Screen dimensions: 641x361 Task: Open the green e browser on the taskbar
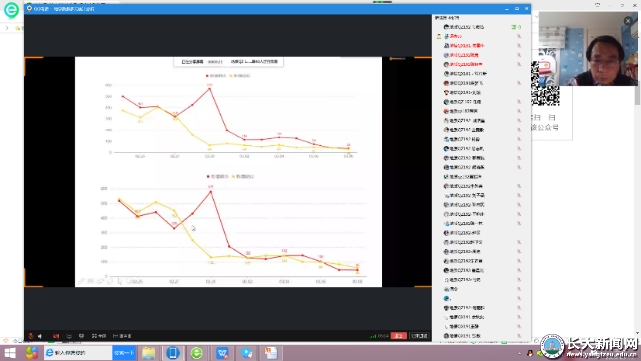click(197, 353)
